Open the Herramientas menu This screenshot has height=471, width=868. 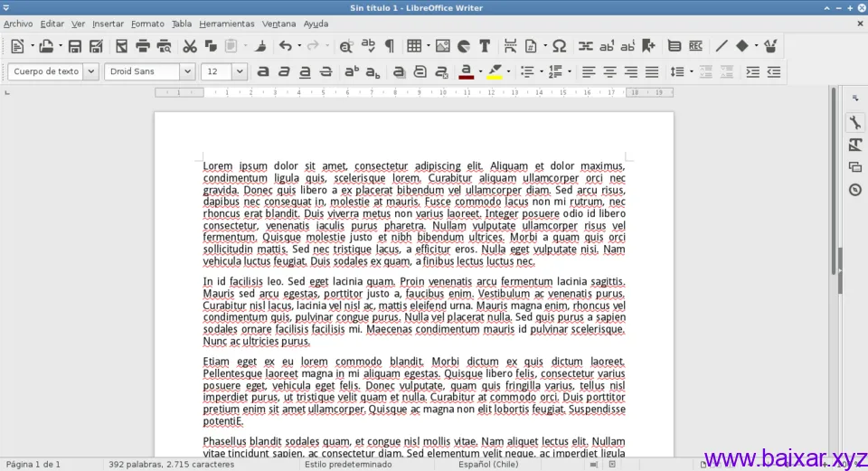pyautogui.click(x=227, y=24)
